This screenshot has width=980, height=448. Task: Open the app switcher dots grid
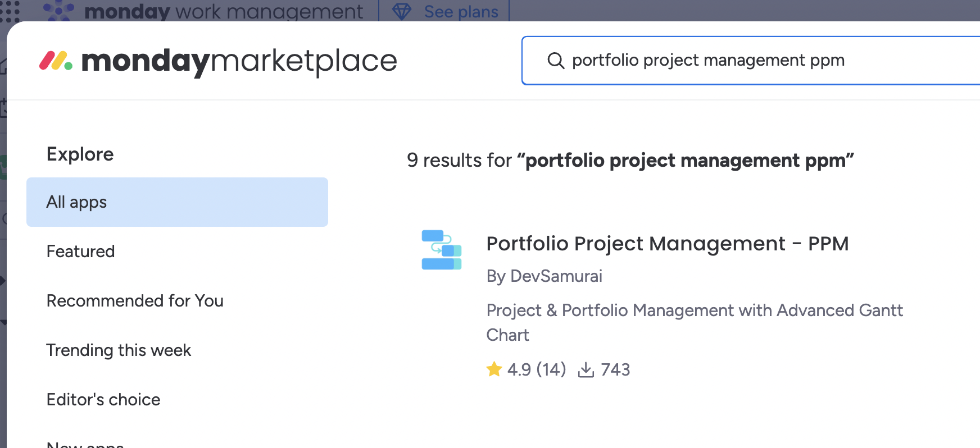(10, 10)
